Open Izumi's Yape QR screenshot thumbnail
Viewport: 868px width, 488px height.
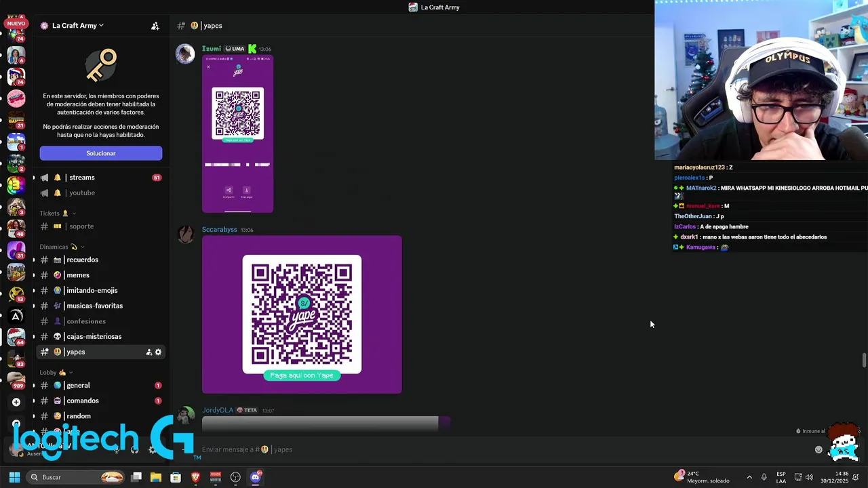pos(237,134)
